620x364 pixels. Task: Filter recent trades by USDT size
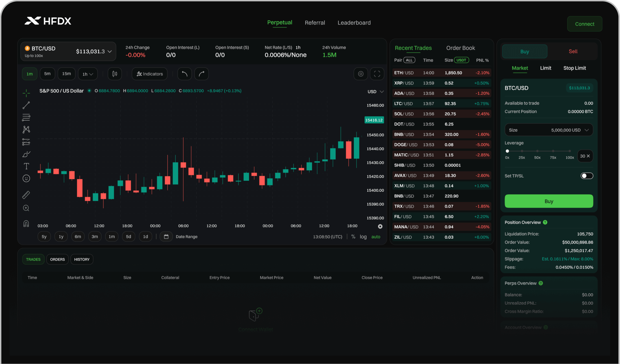coord(462,60)
